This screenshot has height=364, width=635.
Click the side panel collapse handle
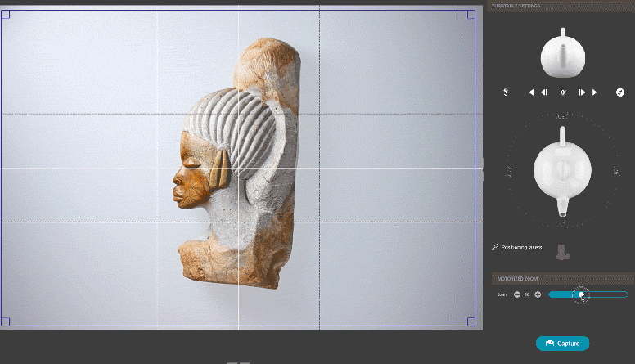[x=484, y=169]
